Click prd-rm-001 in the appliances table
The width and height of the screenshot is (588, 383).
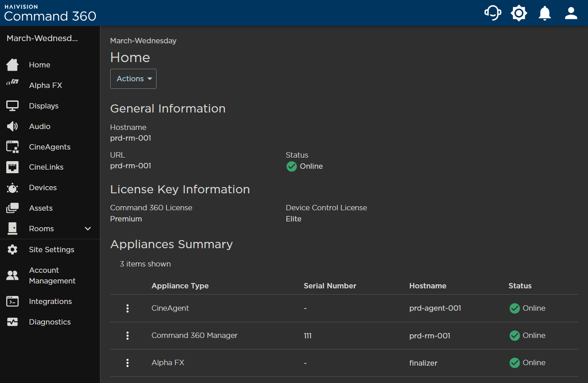430,336
